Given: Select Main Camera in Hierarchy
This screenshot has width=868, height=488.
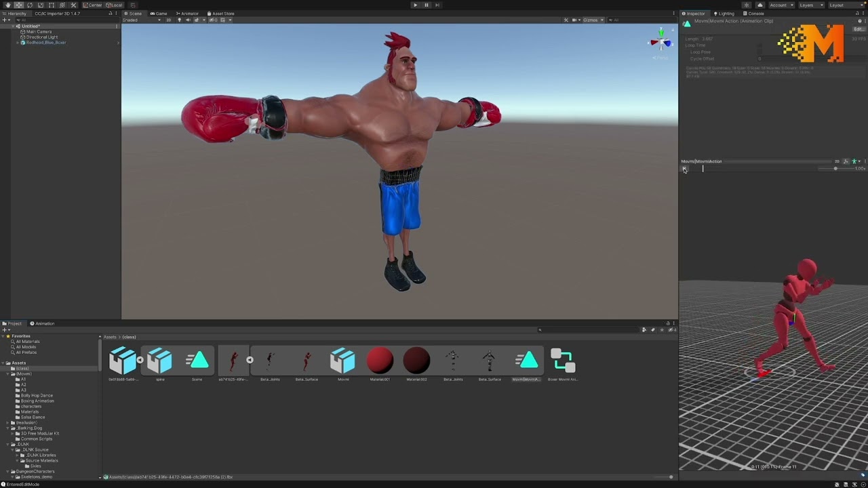Looking at the screenshot, I should click(38, 32).
